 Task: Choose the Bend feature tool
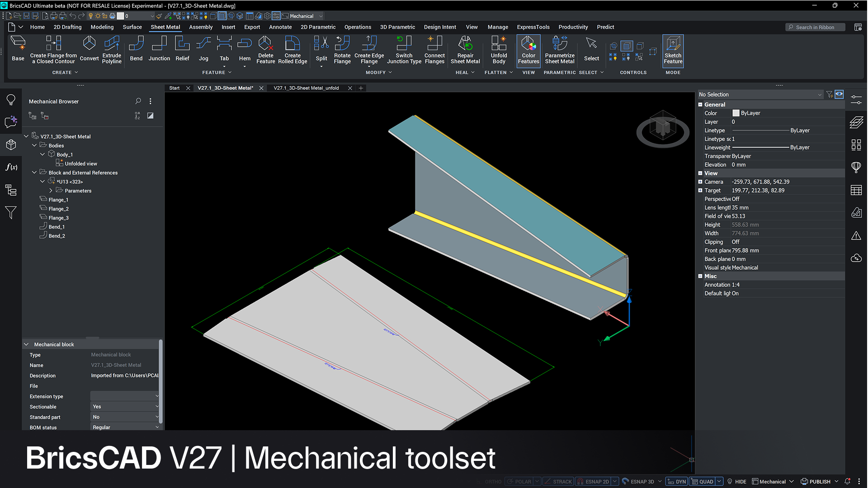[x=136, y=49]
